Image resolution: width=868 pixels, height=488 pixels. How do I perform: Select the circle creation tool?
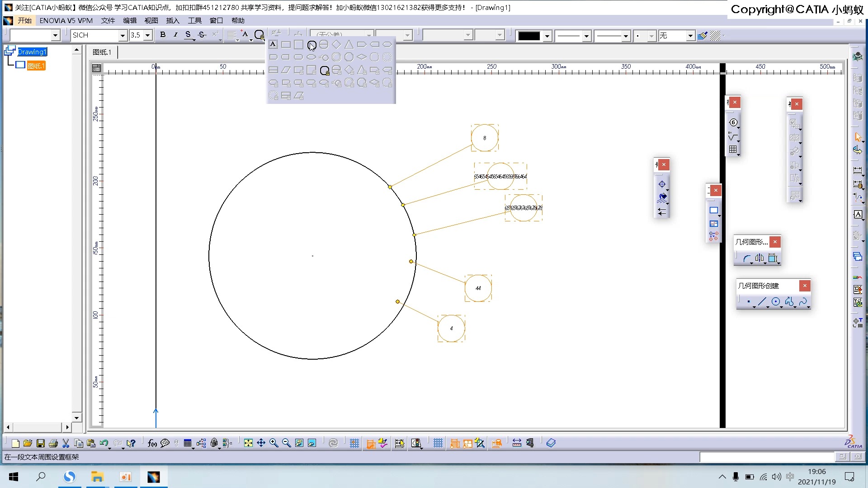click(x=776, y=301)
